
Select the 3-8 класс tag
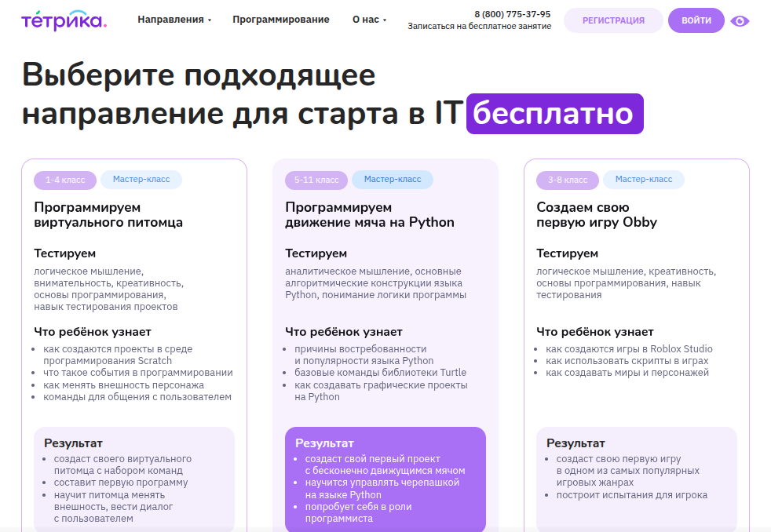click(567, 180)
